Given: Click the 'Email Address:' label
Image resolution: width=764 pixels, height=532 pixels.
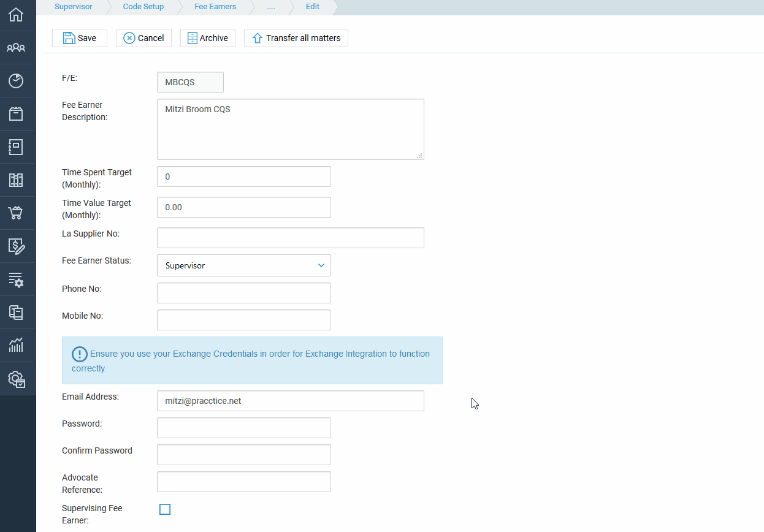Looking at the screenshot, I should tap(90, 397).
